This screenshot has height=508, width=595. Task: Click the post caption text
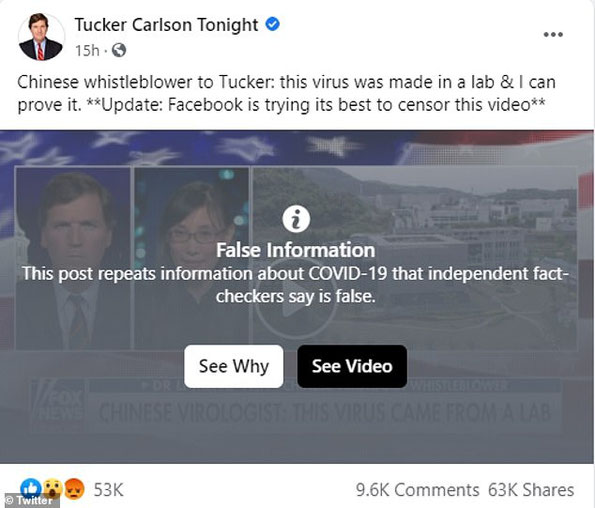[286, 93]
